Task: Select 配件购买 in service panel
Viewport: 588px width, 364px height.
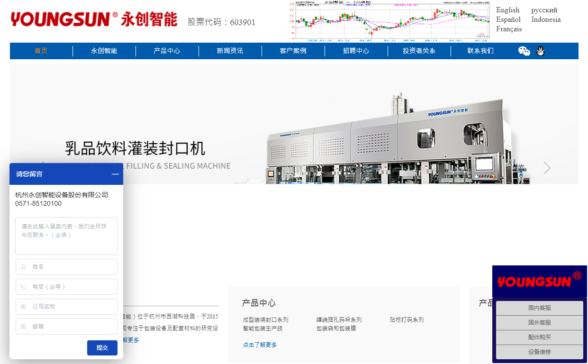Action: [x=539, y=337]
